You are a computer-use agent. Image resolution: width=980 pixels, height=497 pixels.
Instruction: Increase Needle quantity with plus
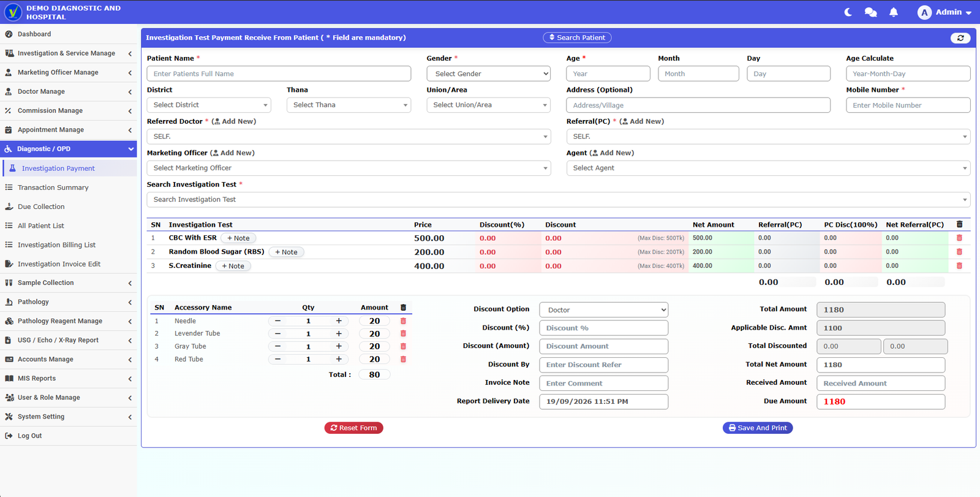pos(339,321)
